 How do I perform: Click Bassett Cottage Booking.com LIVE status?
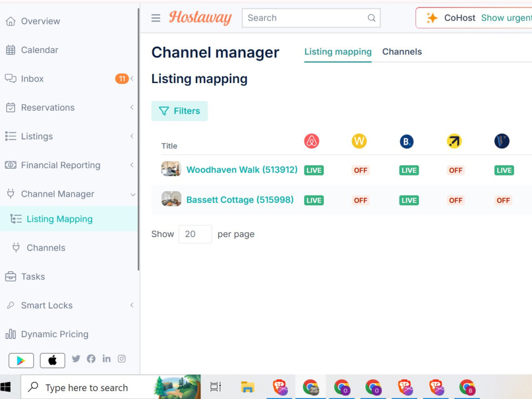pyautogui.click(x=409, y=201)
